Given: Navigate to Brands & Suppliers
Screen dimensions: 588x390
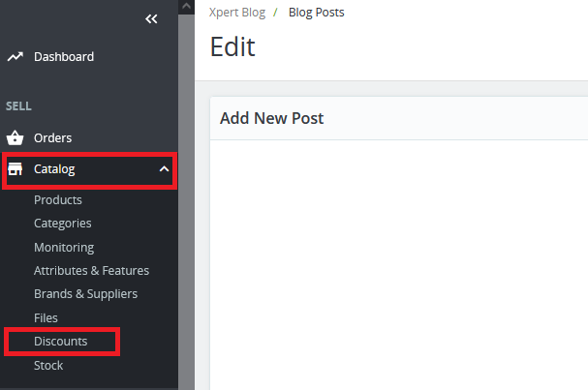Looking at the screenshot, I should coord(85,294).
